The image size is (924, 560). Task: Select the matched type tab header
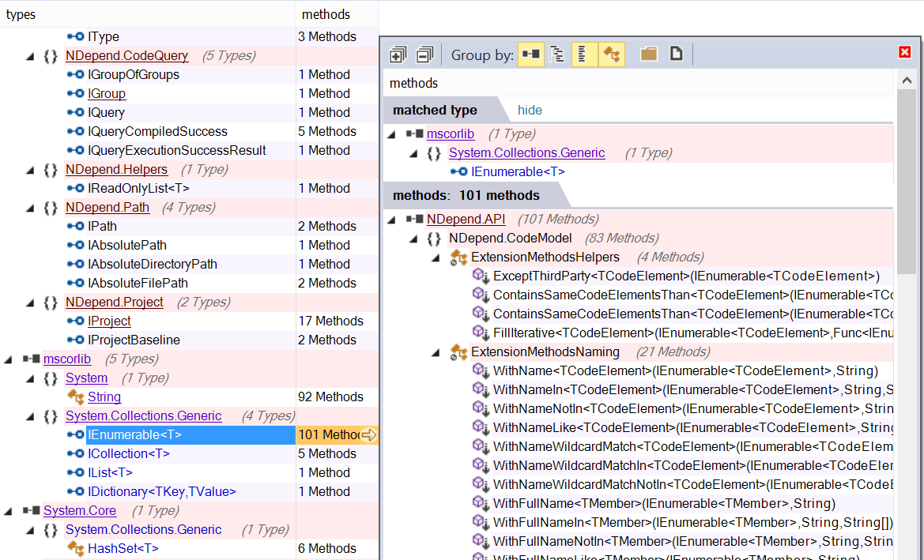pyautogui.click(x=435, y=110)
